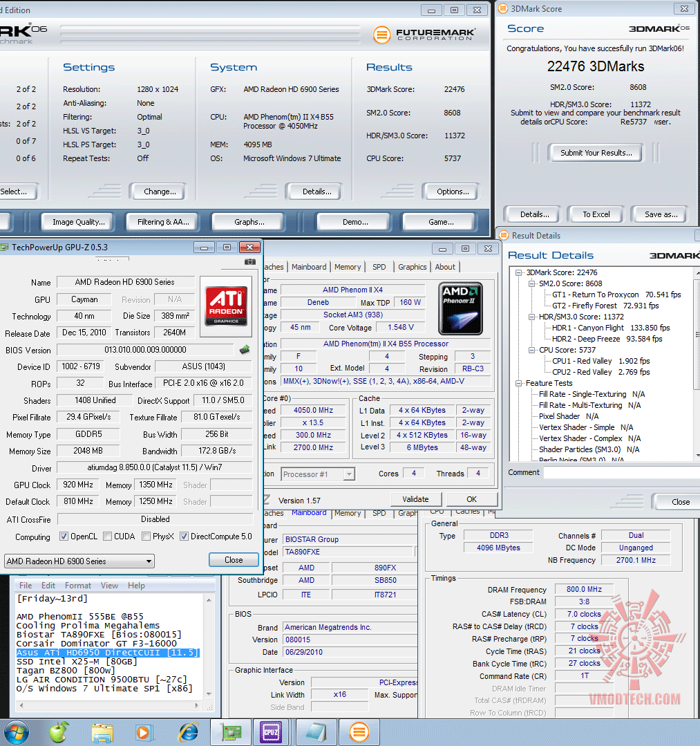
Task: Collapse the Feature Tests tree node
Action: point(519,383)
